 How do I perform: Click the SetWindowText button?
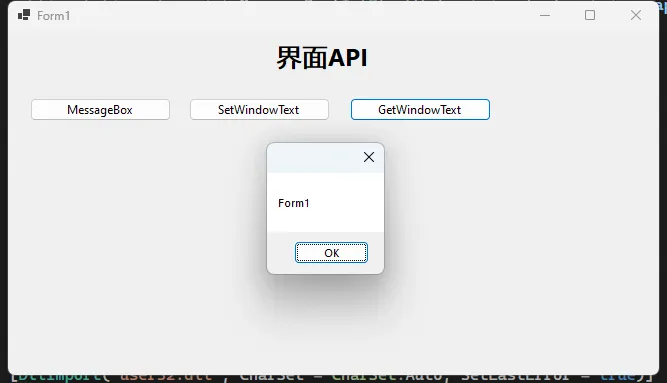tap(259, 110)
